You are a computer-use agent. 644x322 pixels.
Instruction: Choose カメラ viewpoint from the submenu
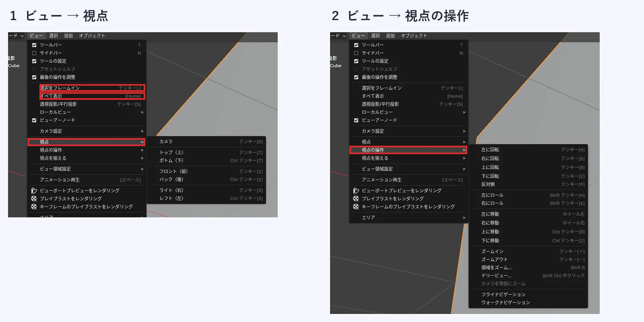pyautogui.click(x=206, y=142)
